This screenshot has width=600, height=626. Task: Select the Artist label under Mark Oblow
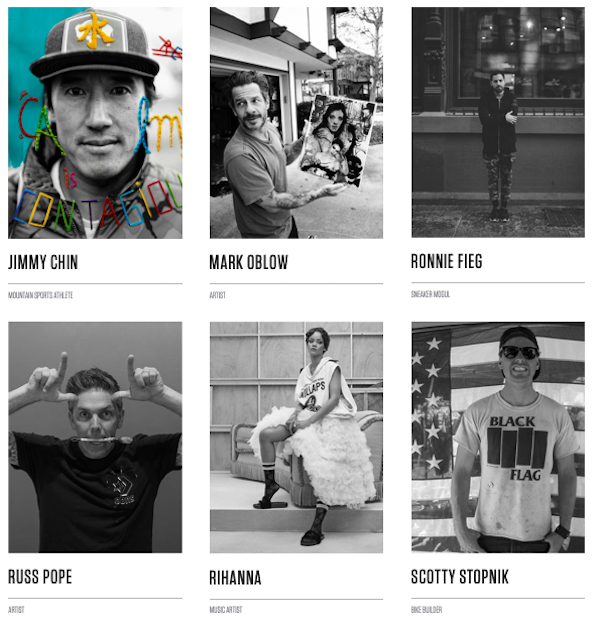pyautogui.click(x=218, y=295)
